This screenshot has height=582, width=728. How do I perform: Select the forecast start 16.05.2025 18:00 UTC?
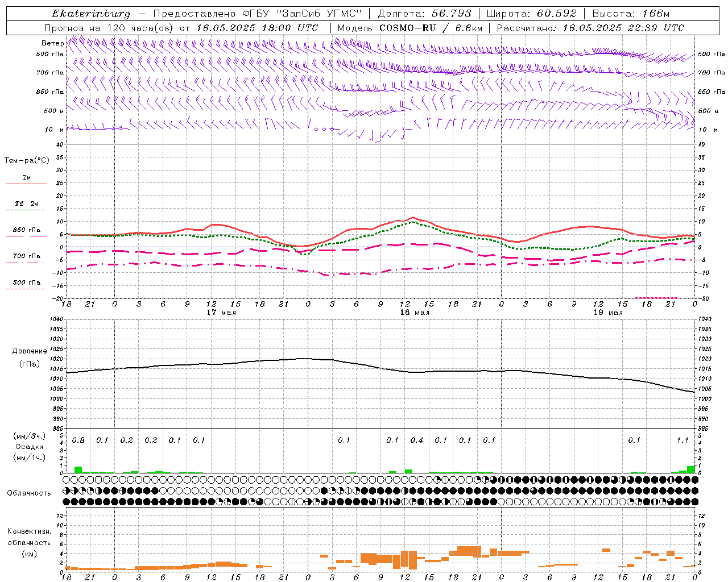pyautogui.click(x=257, y=28)
